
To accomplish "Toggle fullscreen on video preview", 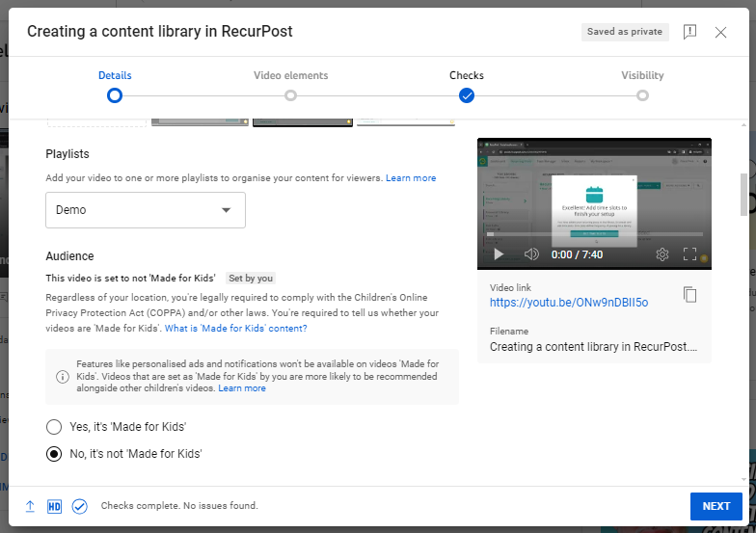I will point(689,254).
